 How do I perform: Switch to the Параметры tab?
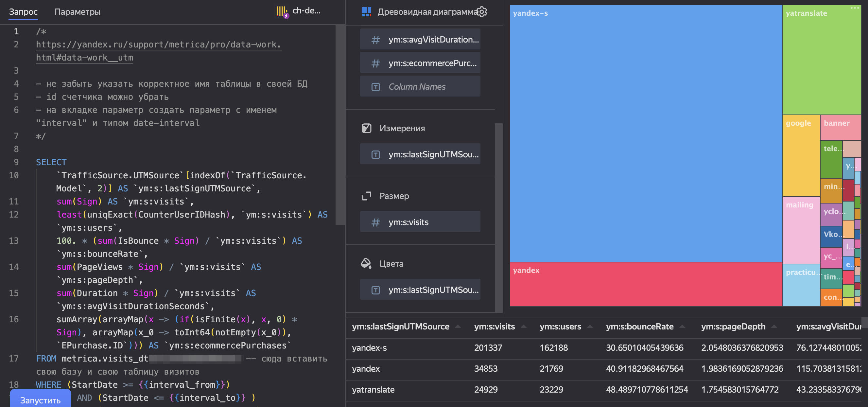point(77,12)
